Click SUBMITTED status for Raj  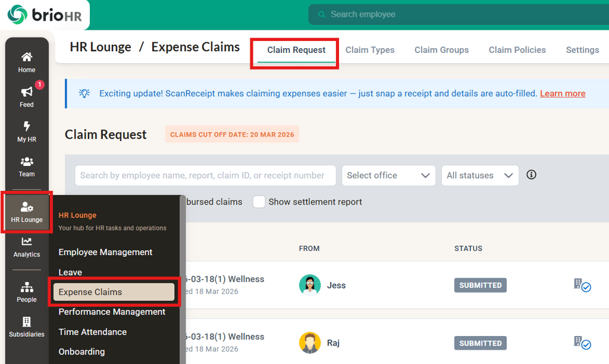pos(481,343)
